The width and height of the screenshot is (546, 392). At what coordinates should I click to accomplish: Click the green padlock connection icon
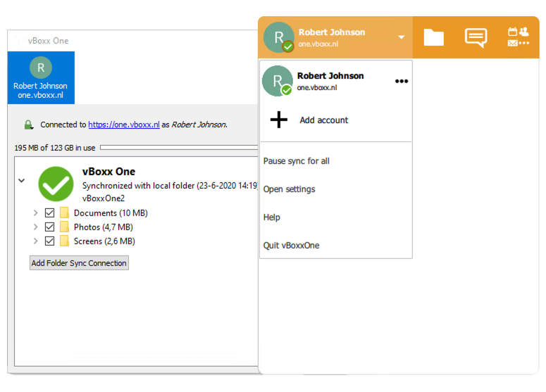[x=29, y=125]
